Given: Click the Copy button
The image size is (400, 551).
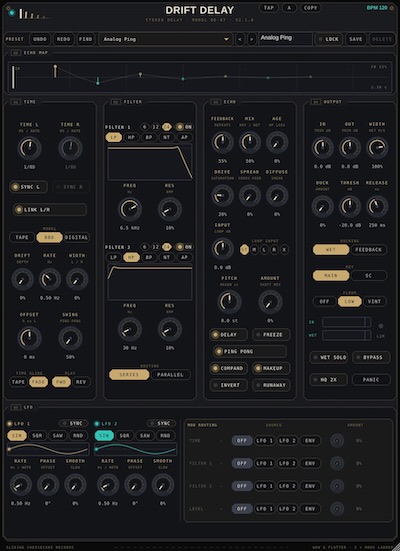Looking at the screenshot, I should coord(310,8).
